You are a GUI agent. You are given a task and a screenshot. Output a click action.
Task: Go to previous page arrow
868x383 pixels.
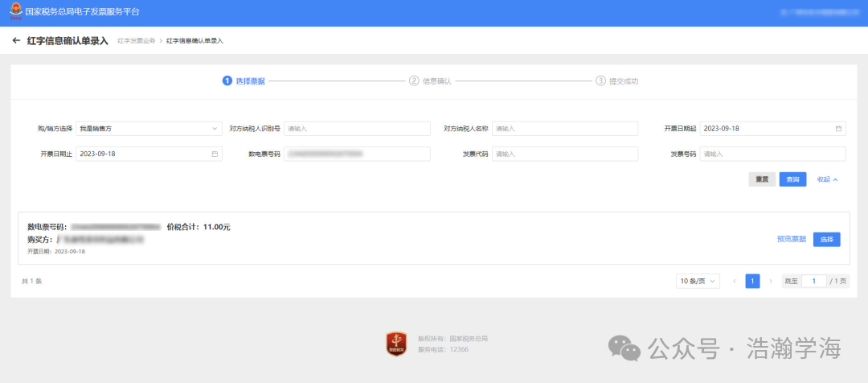(733, 281)
